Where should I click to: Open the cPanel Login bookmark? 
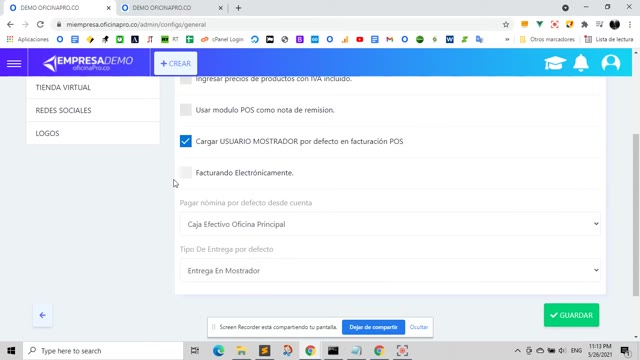[x=222, y=40]
